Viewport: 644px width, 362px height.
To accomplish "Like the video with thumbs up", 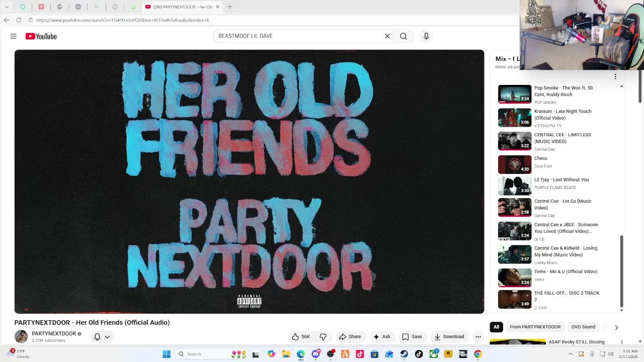I will click(301, 337).
